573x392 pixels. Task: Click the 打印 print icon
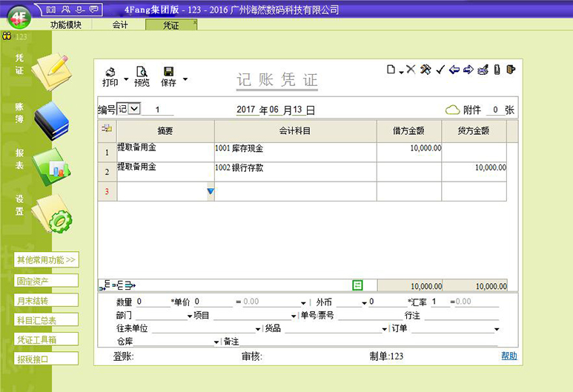pos(110,73)
